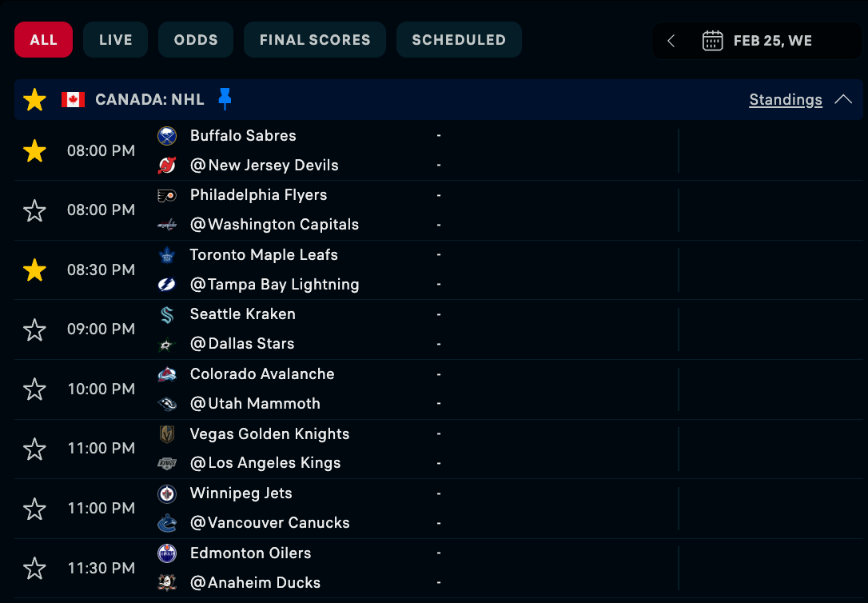The height and width of the screenshot is (603, 868).
Task: Click the Vancouver Canucks logo
Action: (x=166, y=523)
